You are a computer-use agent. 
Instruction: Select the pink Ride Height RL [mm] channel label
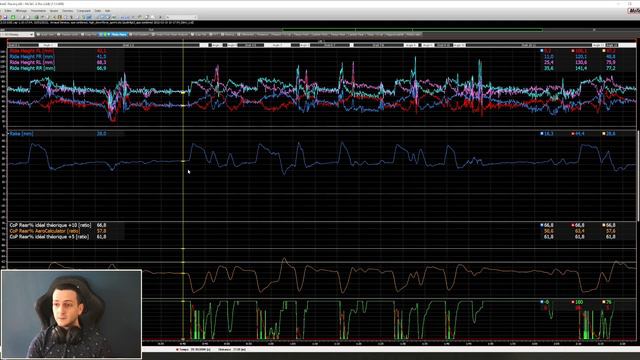click(x=32, y=62)
